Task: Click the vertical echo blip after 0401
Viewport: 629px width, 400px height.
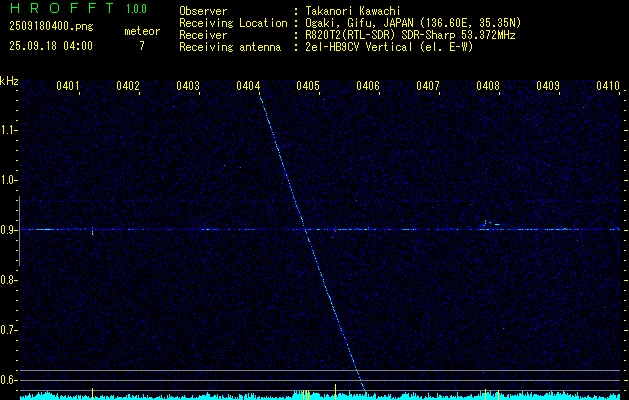Action: tap(93, 231)
